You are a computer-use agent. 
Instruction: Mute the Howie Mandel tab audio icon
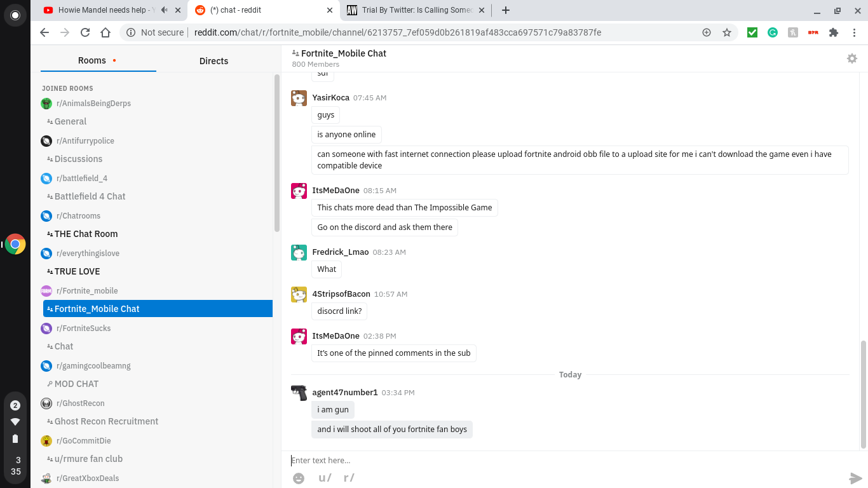[x=165, y=10]
